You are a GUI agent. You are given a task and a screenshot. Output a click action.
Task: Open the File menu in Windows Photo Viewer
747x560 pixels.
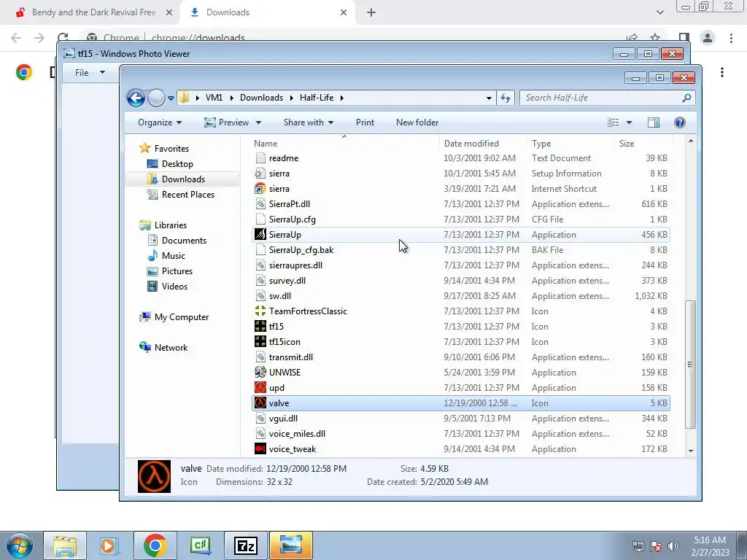pos(89,73)
